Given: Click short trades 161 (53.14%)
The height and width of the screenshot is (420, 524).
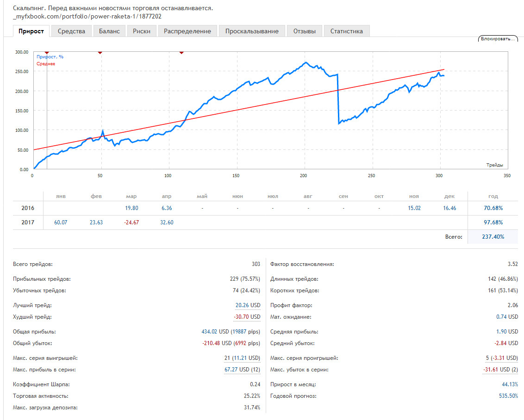Looking at the screenshot, I should tap(503, 290).
